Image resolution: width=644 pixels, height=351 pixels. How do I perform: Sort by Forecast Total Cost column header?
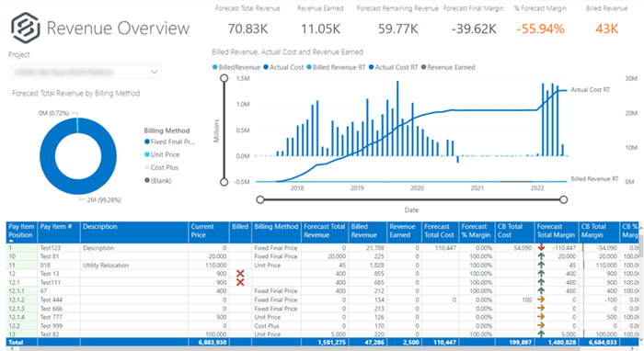click(x=440, y=232)
